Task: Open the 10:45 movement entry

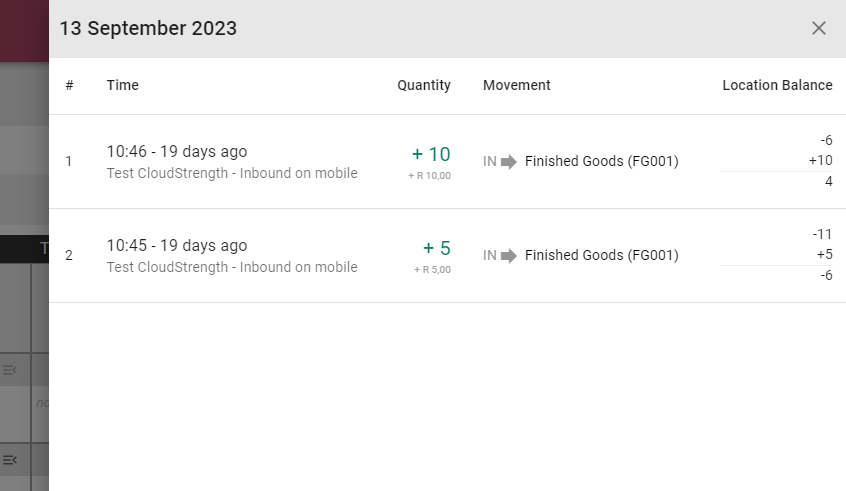Action: click(447, 255)
